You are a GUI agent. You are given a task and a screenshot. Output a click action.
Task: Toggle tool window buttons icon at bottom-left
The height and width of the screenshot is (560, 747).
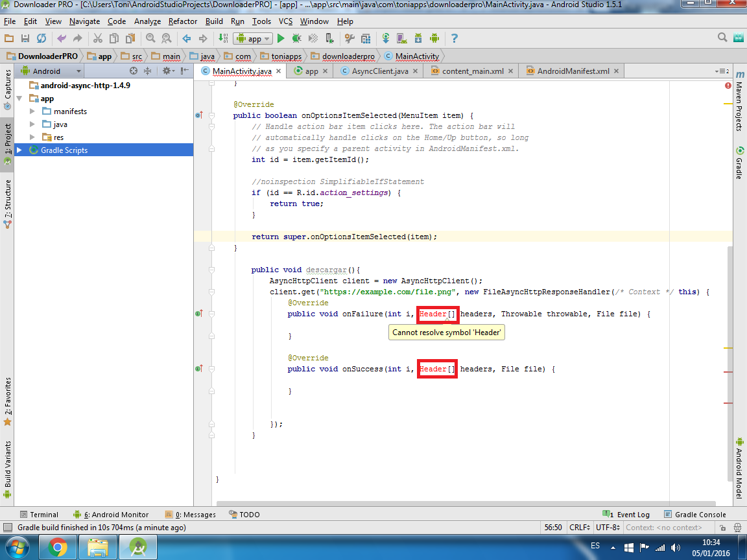(x=8, y=528)
